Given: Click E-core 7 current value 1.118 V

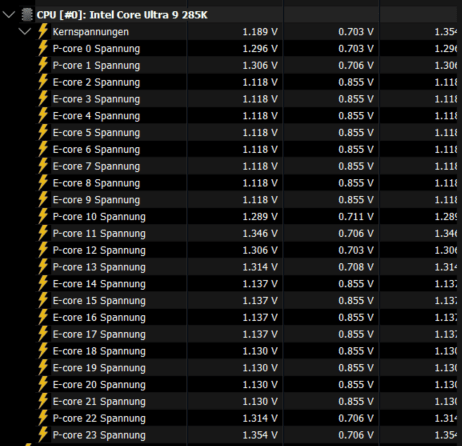Looking at the screenshot, I should click(x=260, y=166).
